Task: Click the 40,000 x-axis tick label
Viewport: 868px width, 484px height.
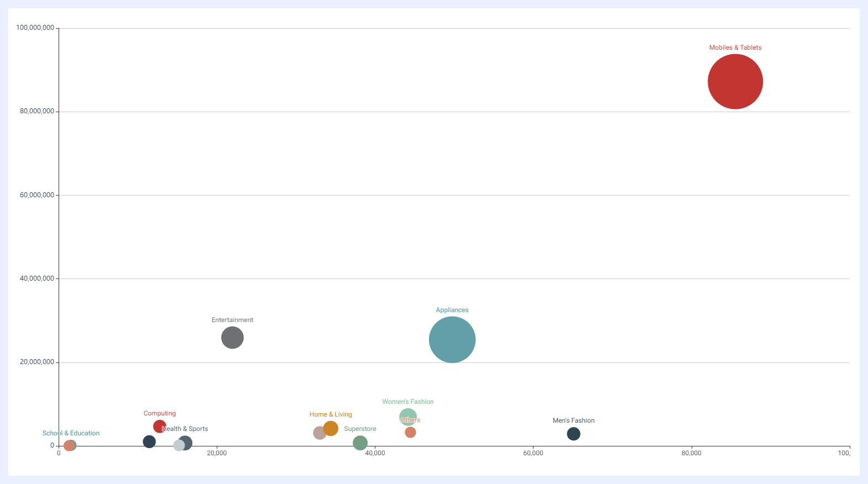Action: point(375,453)
